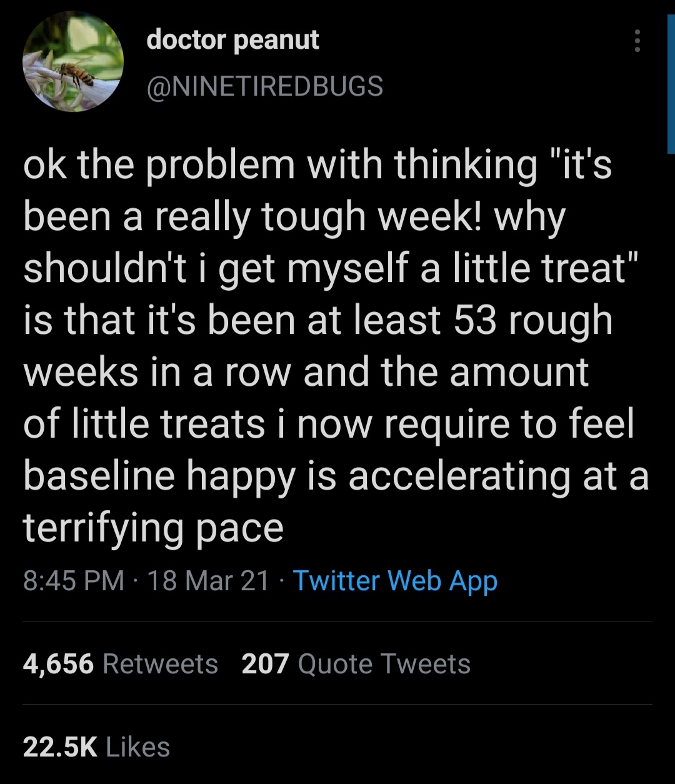Open the Twitter Web App source link
The height and width of the screenshot is (784, 675).
coord(395,581)
